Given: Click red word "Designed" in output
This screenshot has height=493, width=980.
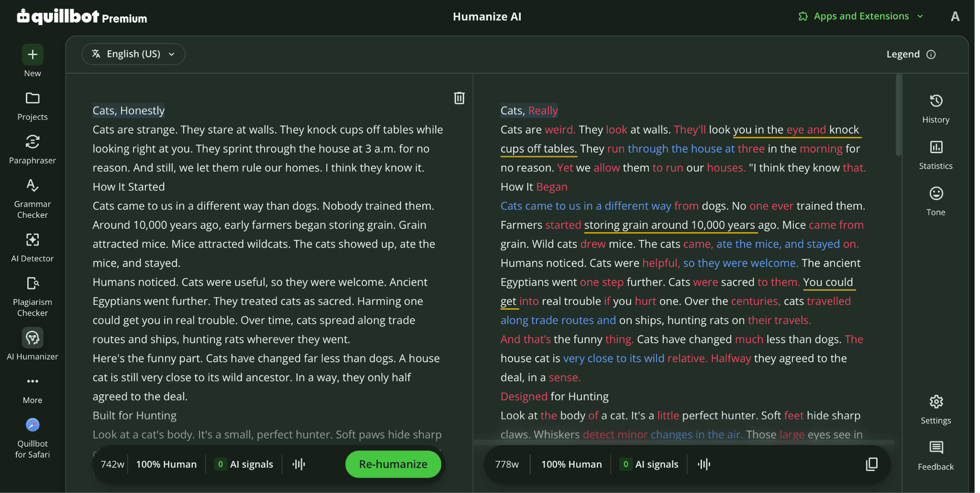Looking at the screenshot, I should tap(524, 396).
